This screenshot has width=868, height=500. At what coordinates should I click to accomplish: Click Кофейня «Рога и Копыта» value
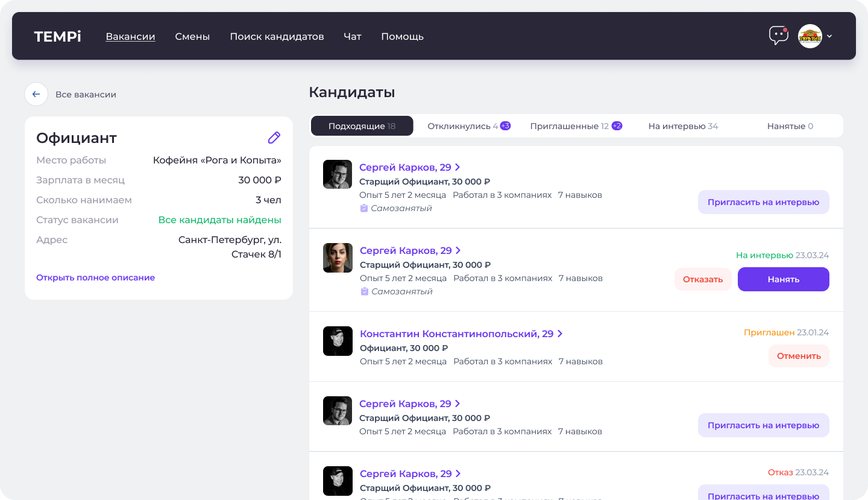click(217, 160)
